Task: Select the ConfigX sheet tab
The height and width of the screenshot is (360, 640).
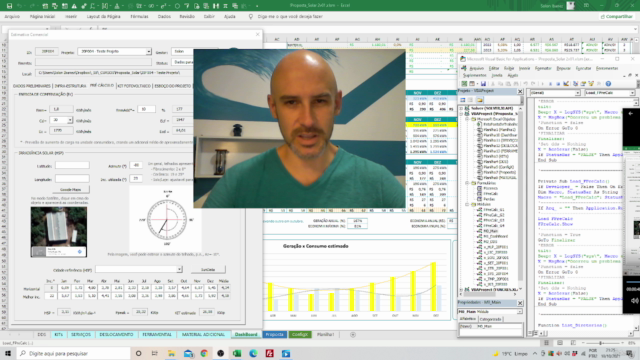Action: pyautogui.click(x=300, y=335)
